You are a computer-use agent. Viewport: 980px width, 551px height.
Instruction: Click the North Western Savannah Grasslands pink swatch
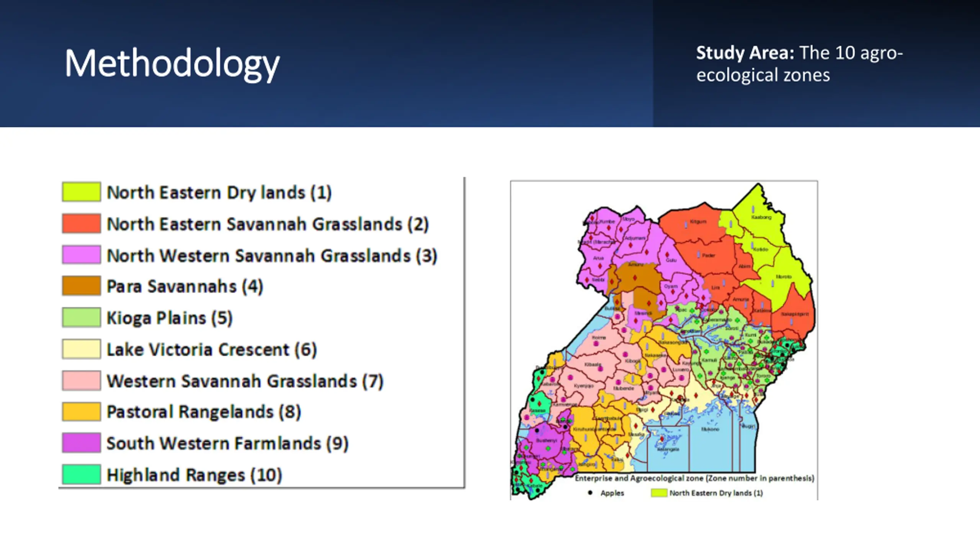point(82,255)
